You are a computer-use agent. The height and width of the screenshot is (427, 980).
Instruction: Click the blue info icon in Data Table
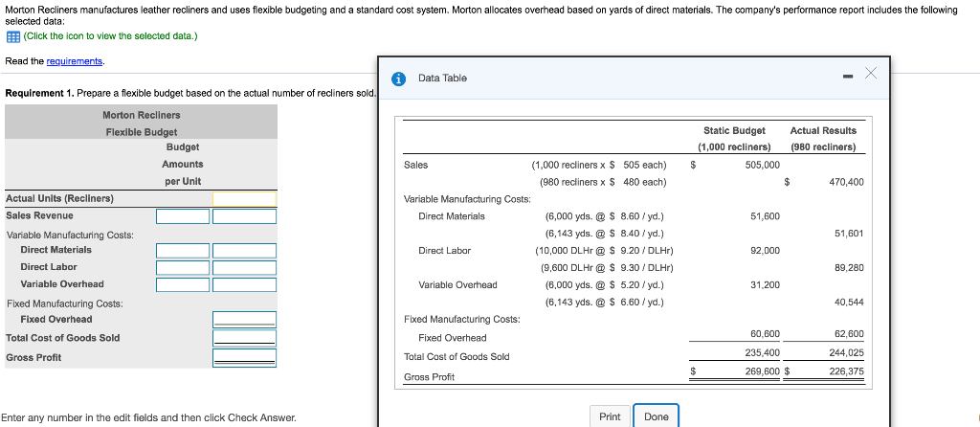click(397, 79)
